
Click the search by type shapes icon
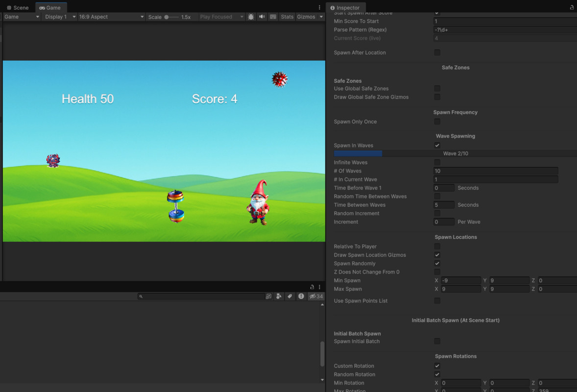click(x=279, y=296)
